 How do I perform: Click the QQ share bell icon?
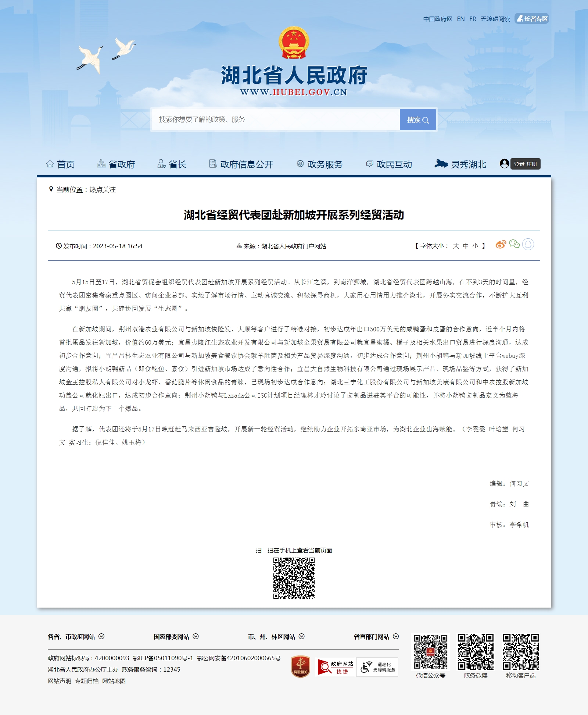coord(528,245)
